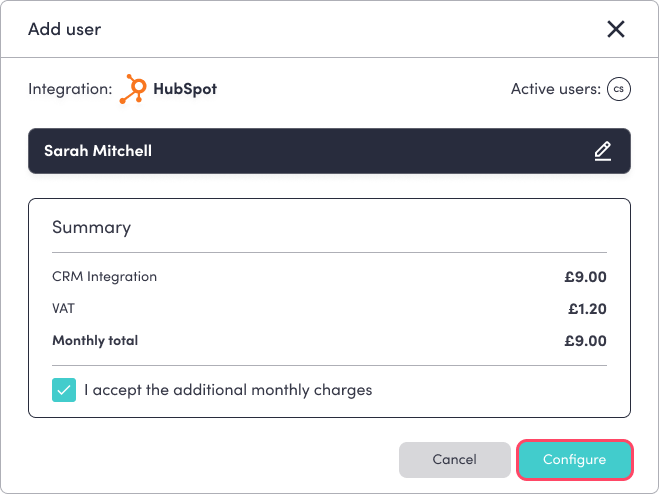Click the Monthly total label
659x494 pixels.
click(x=95, y=341)
